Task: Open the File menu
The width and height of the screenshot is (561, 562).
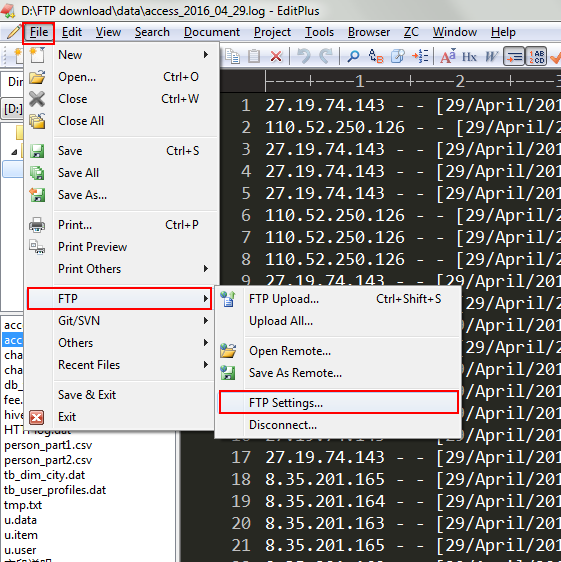Action: coord(39,33)
